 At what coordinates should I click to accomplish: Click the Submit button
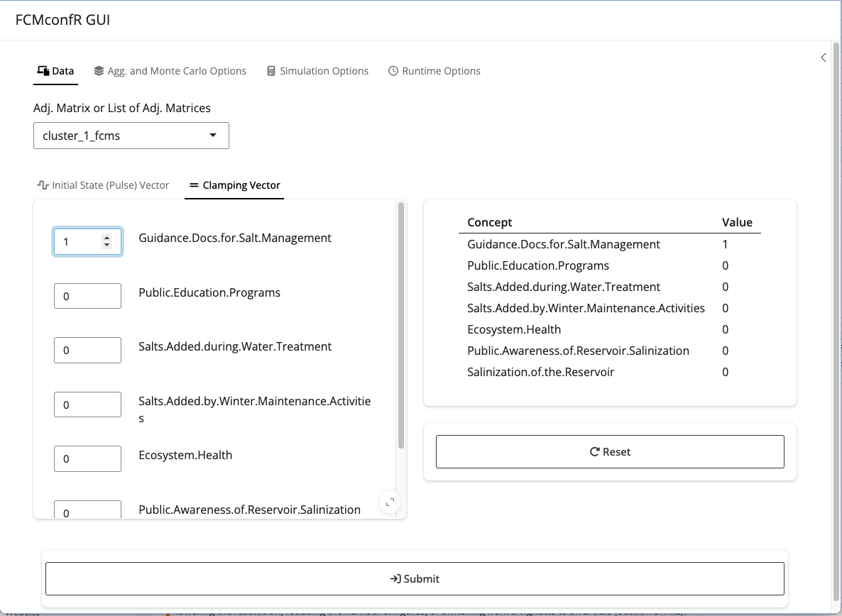tap(415, 578)
